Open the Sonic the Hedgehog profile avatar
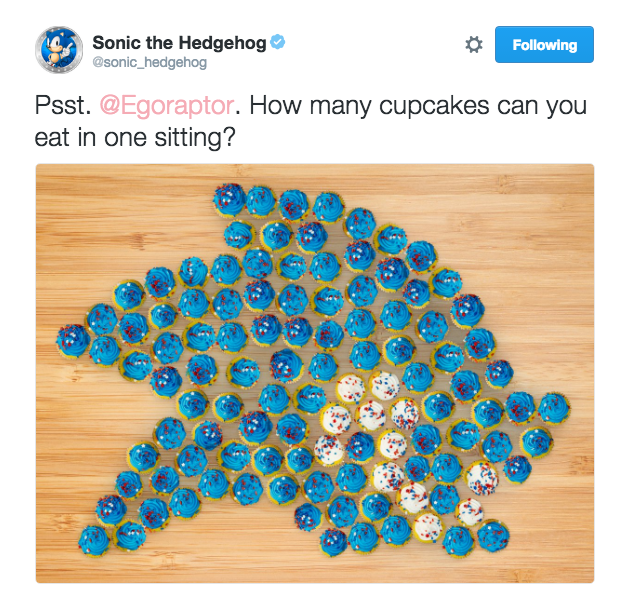This screenshot has height=593, width=620. (x=59, y=50)
